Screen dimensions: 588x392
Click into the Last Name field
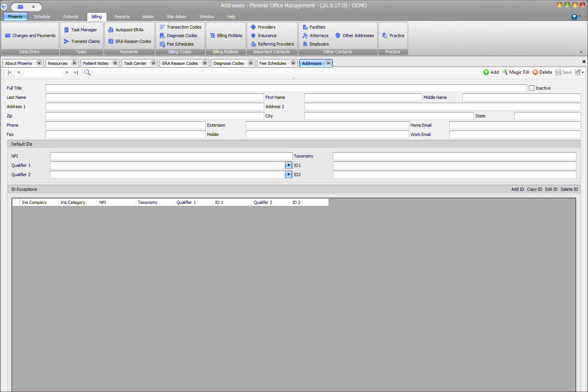154,97
